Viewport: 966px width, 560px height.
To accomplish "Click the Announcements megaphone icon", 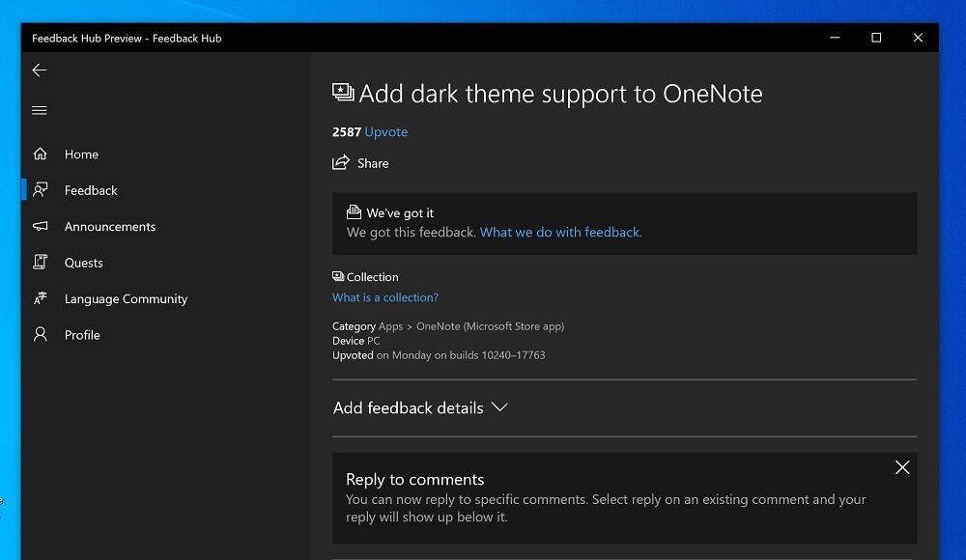I will pyautogui.click(x=40, y=226).
